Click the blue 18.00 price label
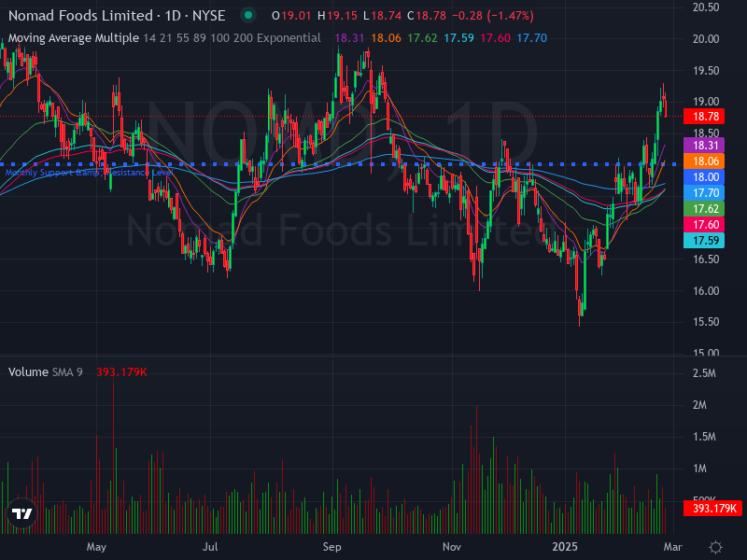 [706, 176]
